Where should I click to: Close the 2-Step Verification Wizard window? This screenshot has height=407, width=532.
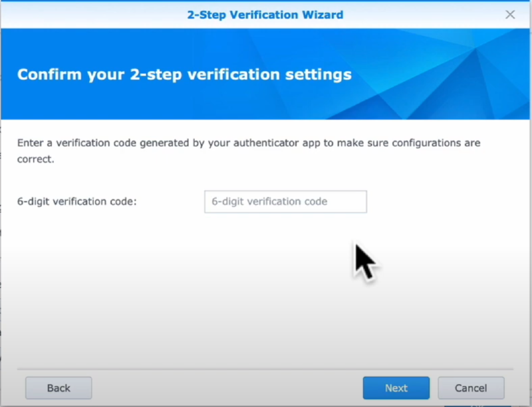[510, 14]
